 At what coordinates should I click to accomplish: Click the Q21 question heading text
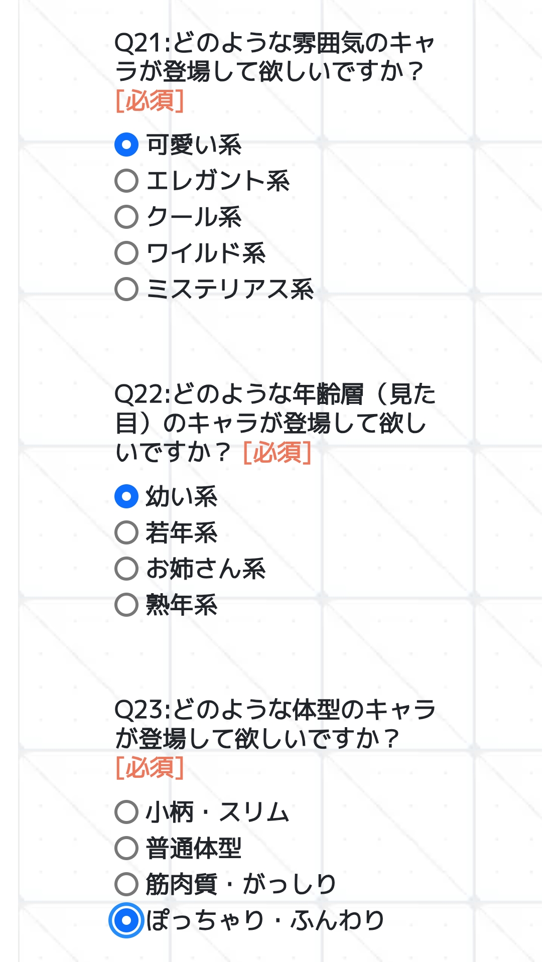tap(273, 57)
